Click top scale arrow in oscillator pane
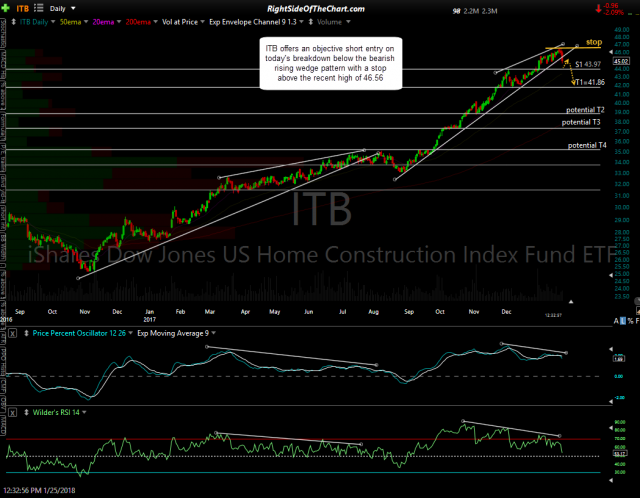 (x=611, y=349)
